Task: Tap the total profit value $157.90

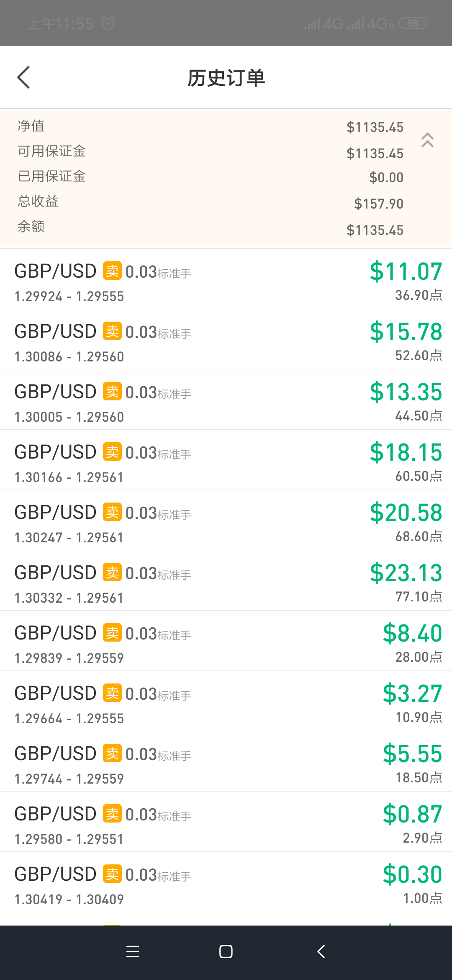Action: pos(379,204)
